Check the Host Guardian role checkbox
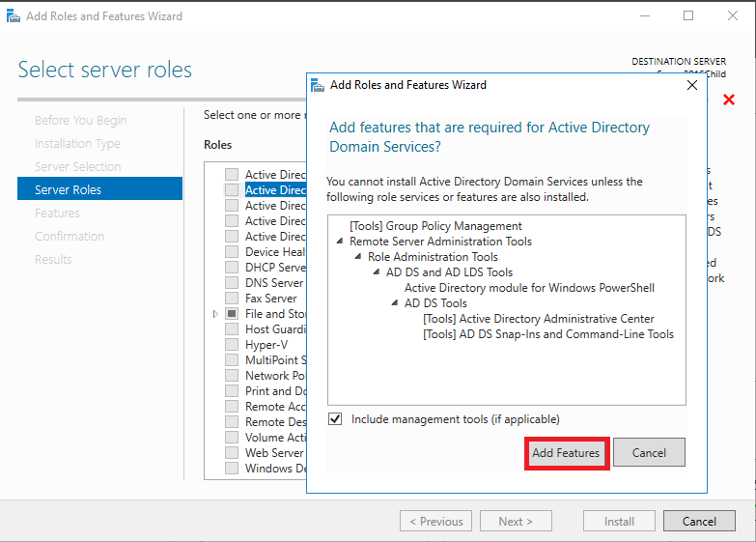The height and width of the screenshot is (542, 756). [232, 329]
